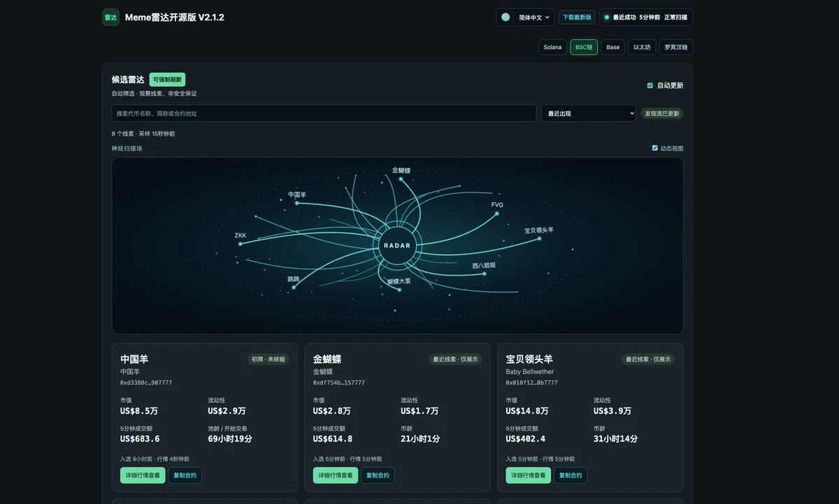Click contract address 0xdf754b…157777

[x=339, y=383]
